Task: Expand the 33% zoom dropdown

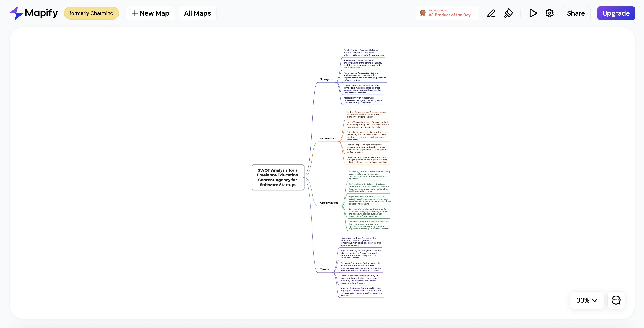Action: click(x=587, y=300)
